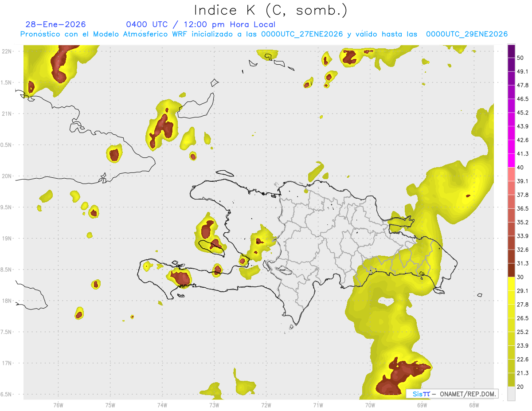Click the '68W' longitude label
532x411 pixels.
[x=474, y=405]
